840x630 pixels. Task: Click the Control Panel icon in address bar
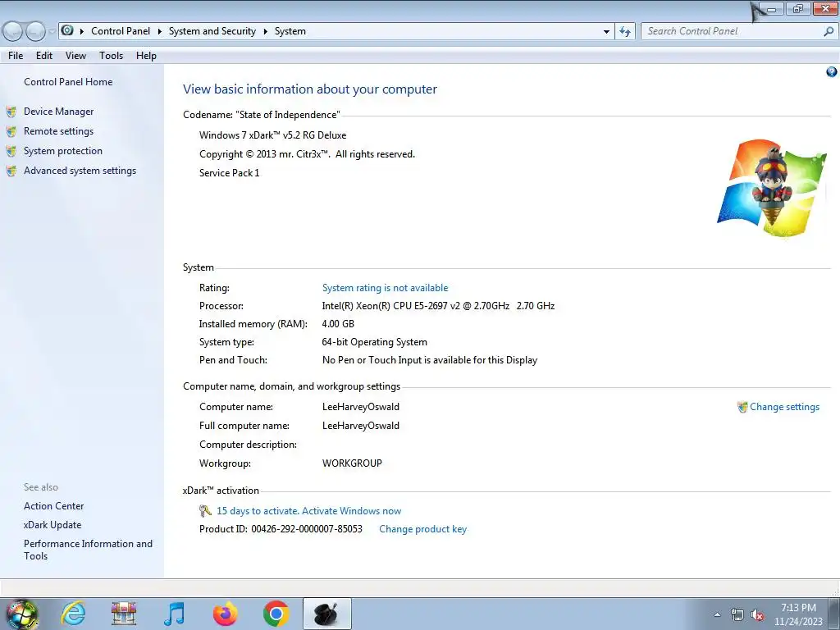67,30
